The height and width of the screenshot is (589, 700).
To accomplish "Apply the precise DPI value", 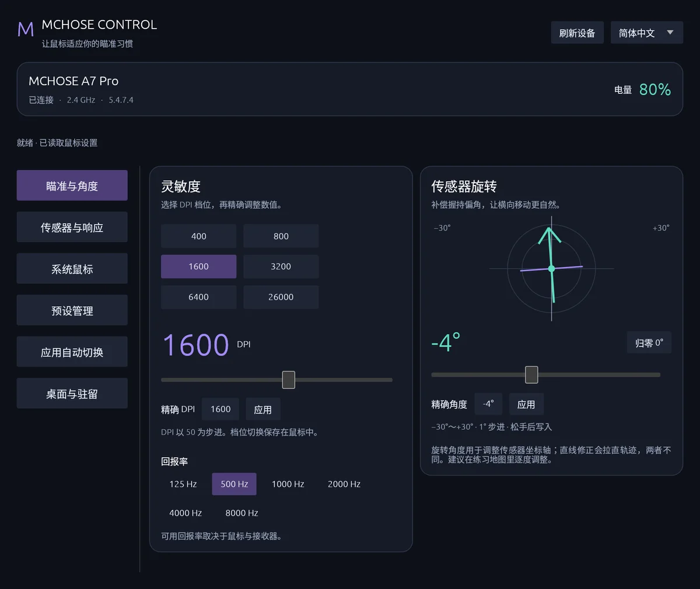I will [262, 409].
